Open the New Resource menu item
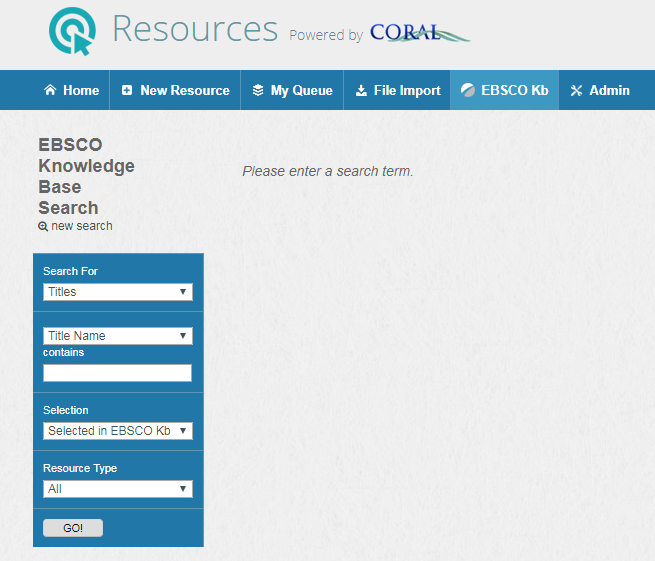655x561 pixels. click(175, 90)
